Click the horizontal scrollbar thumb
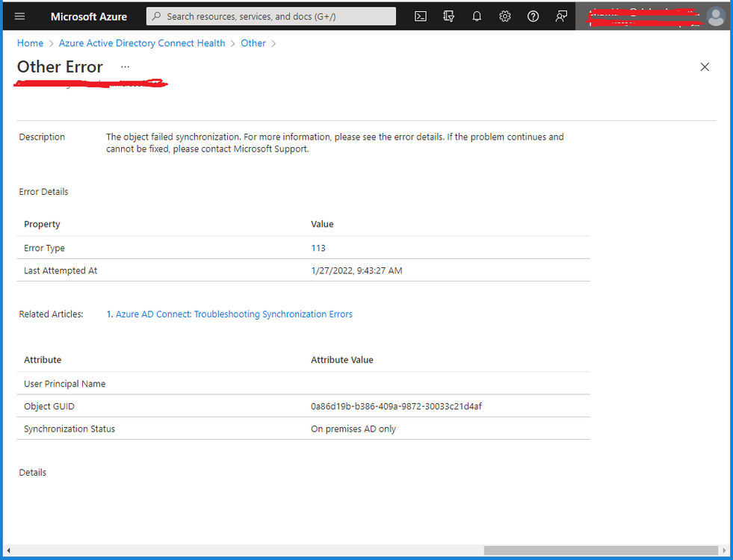Screen dimensions: 733x560 (x=601, y=550)
